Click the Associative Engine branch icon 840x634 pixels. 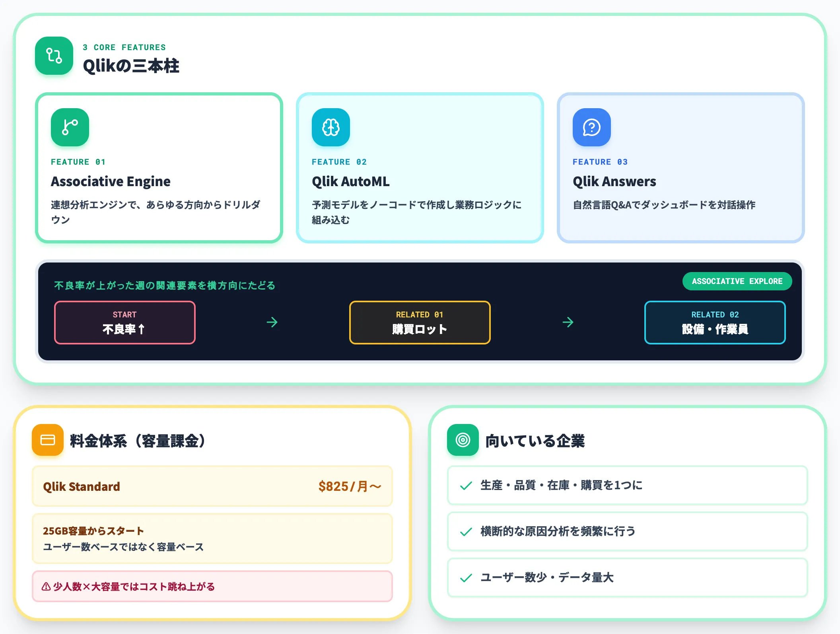(x=70, y=127)
